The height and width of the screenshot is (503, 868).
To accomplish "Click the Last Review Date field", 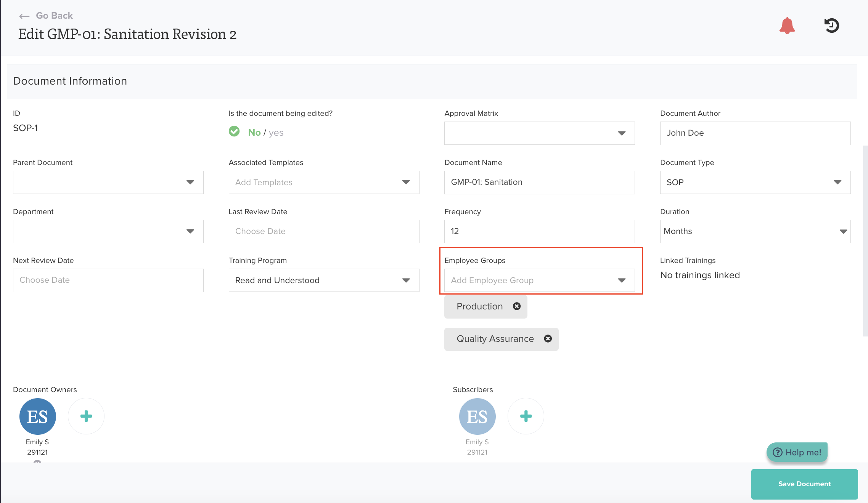I will pyautogui.click(x=324, y=231).
